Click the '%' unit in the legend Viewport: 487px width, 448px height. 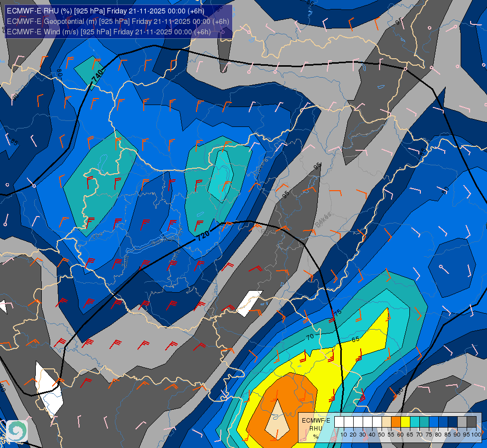click(x=316, y=437)
